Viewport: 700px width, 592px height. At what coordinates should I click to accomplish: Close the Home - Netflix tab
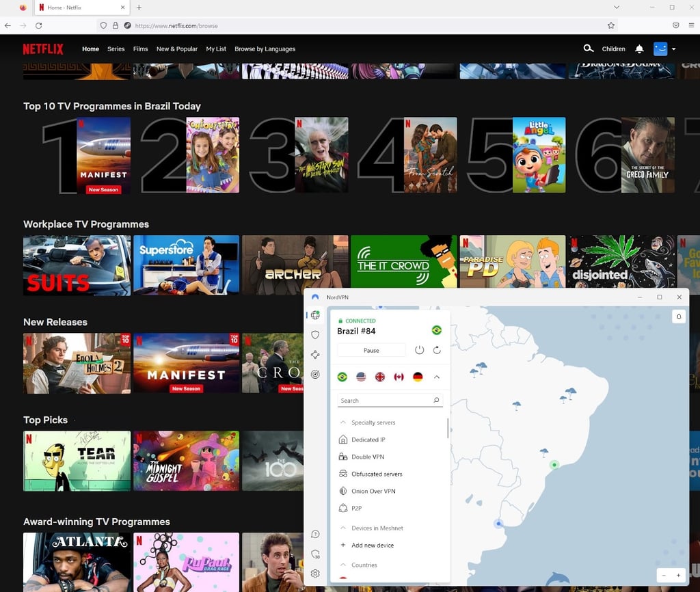[123, 8]
